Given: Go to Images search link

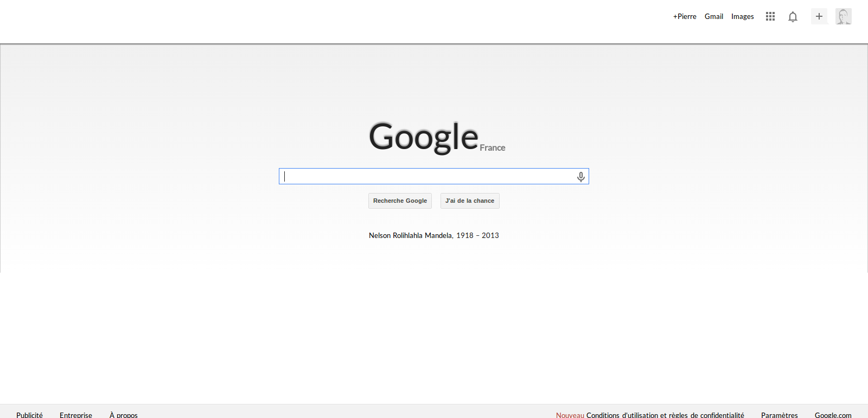Looking at the screenshot, I should tap(743, 16).
